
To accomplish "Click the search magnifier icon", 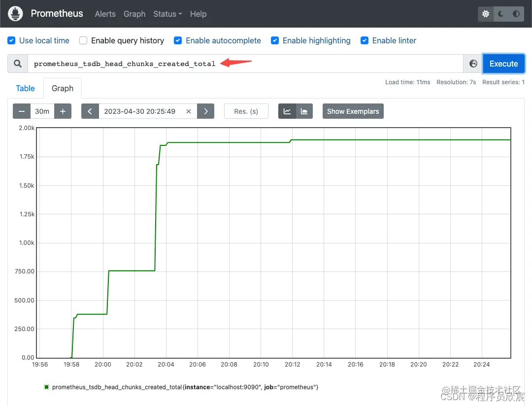I will point(18,64).
